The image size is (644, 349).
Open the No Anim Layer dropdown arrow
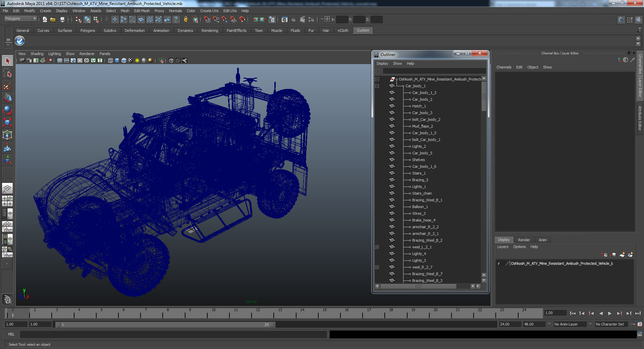coord(549,324)
